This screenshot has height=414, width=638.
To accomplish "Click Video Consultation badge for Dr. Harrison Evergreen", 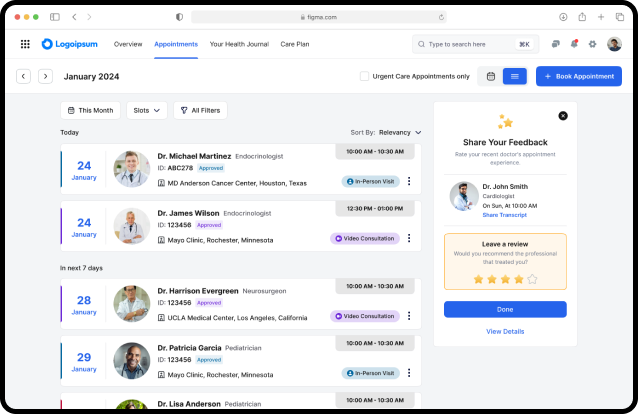I will (x=365, y=316).
